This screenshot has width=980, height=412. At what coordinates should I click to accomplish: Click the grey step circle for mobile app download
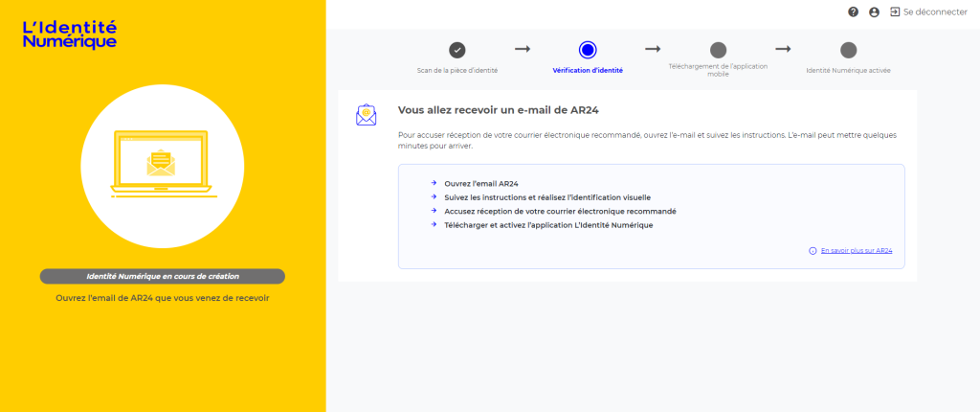[718, 50]
